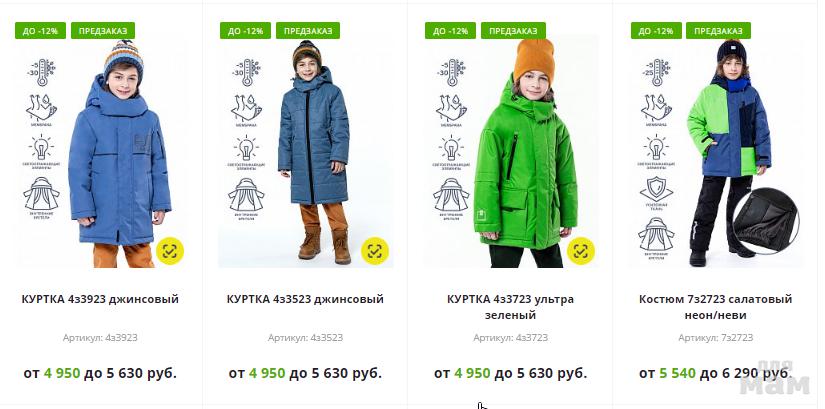Viewport: 825px width, 409px height.
Task: Click the blue jacket 4з3923 product photo
Action: pos(120,153)
